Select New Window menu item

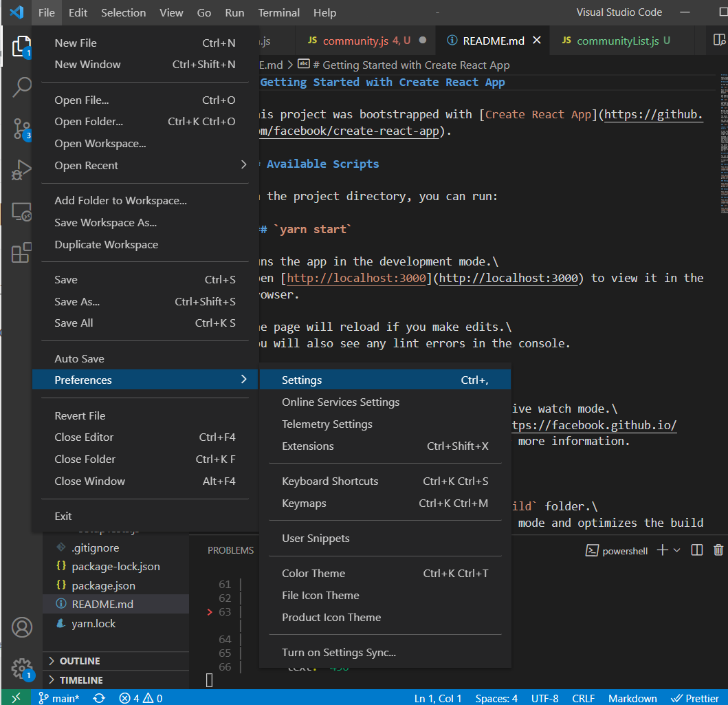tap(145, 64)
